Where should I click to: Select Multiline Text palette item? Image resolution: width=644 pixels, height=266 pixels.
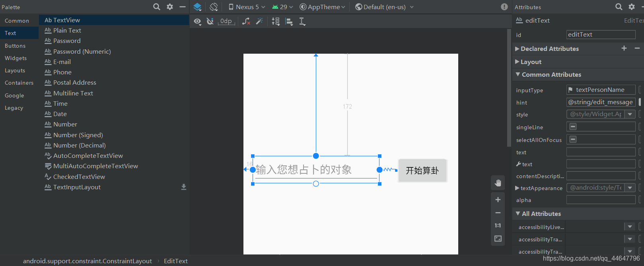coord(114,93)
